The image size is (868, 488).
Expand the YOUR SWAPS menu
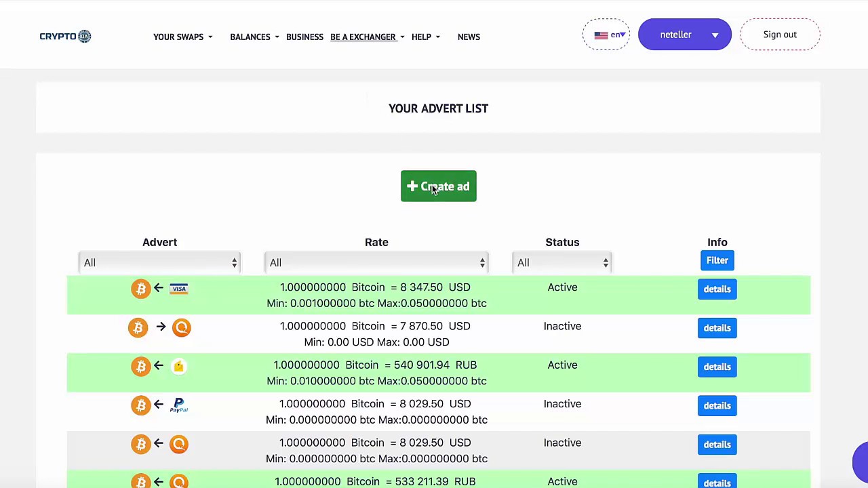point(182,37)
